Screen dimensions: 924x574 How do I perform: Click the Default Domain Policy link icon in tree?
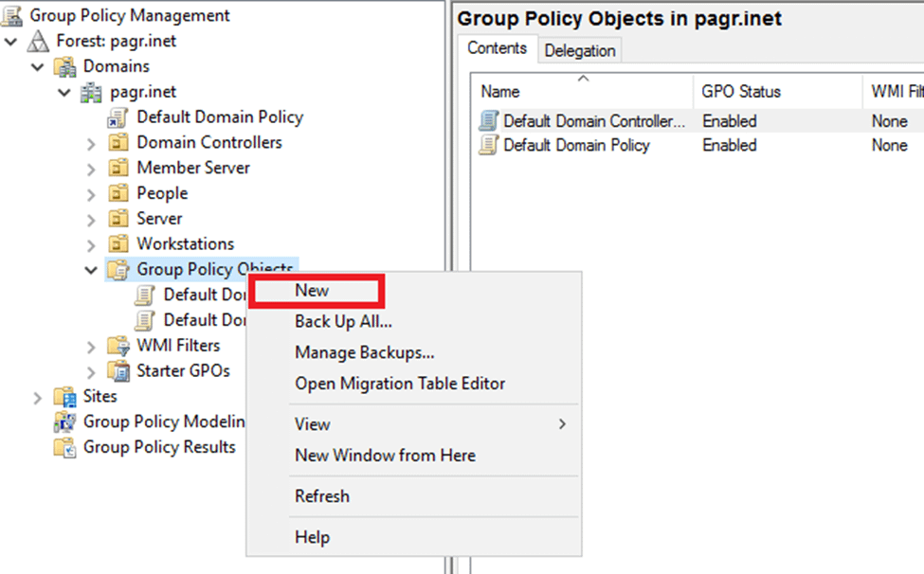118,117
